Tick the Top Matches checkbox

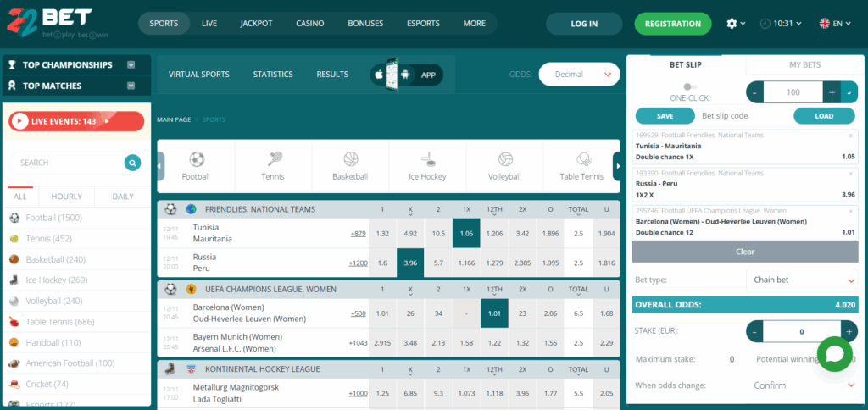coord(131,86)
